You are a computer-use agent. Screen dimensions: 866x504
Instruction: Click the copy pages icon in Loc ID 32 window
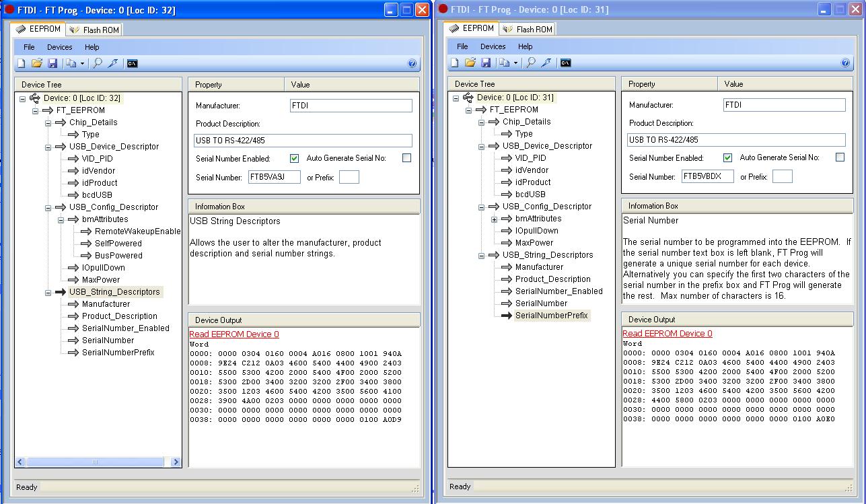pos(71,63)
